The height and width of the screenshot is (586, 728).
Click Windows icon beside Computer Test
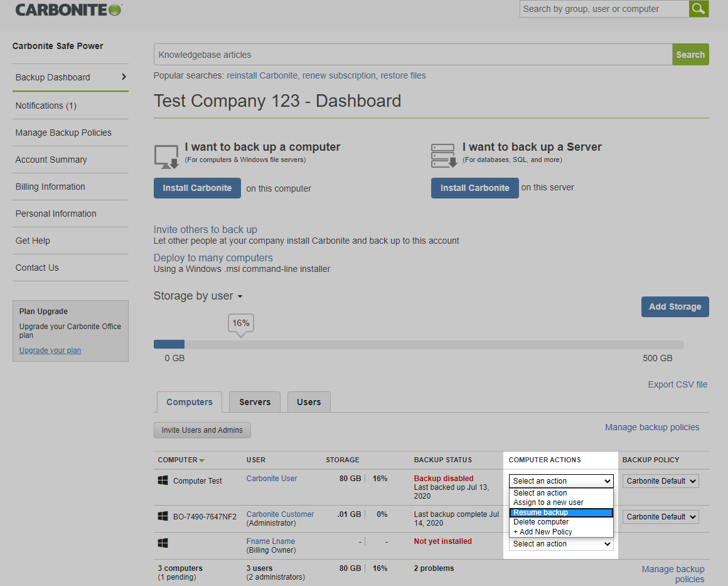(x=163, y=480)
